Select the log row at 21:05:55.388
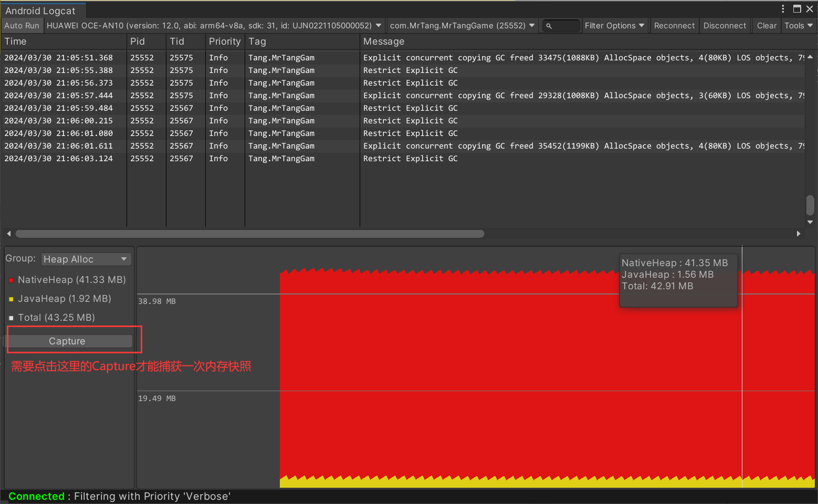Image resolution: width=818 pixels, height=504 pixels. [403, 70]
